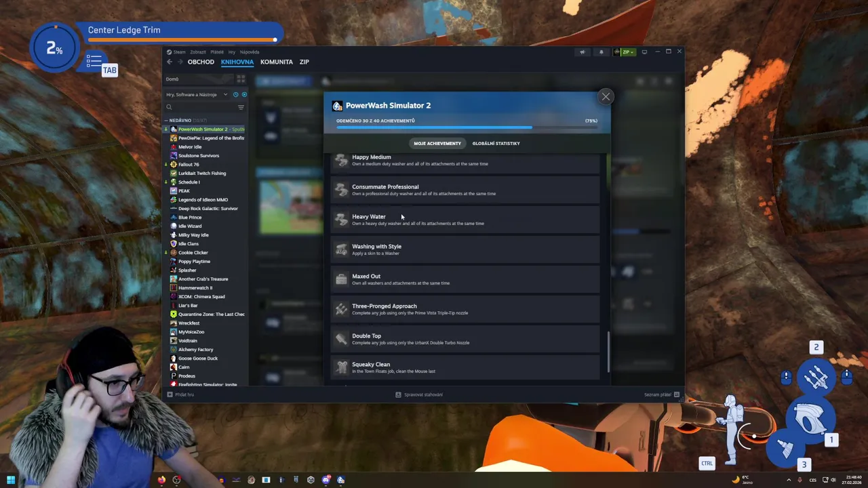Switch library to collections grid view icon
868x488 pixels.
coord(241,79)
